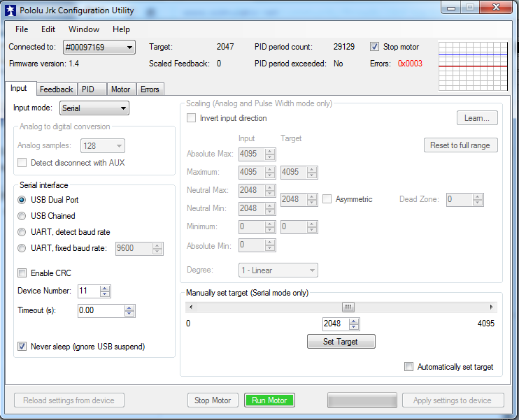Click the Timeout stepper arrows

click(129, 311)
